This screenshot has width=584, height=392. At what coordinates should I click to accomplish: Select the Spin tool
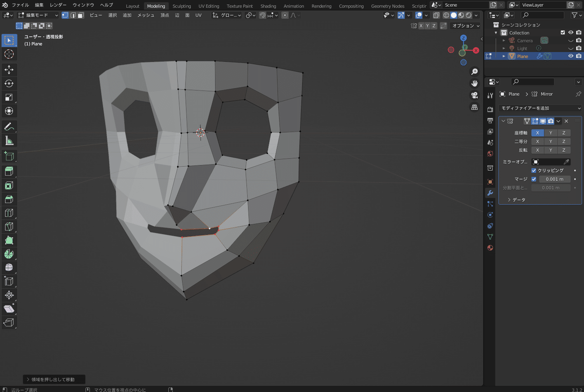(9, 254)
